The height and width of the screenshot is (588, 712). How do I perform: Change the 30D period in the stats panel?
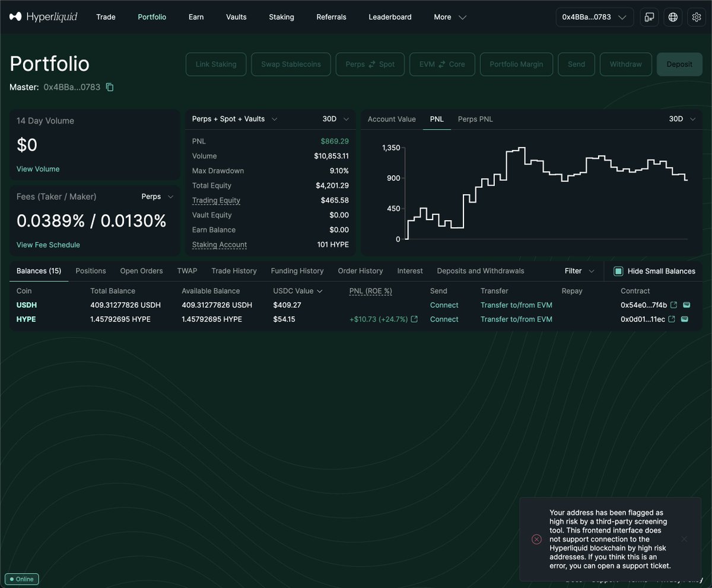click(x=335, y=119)
